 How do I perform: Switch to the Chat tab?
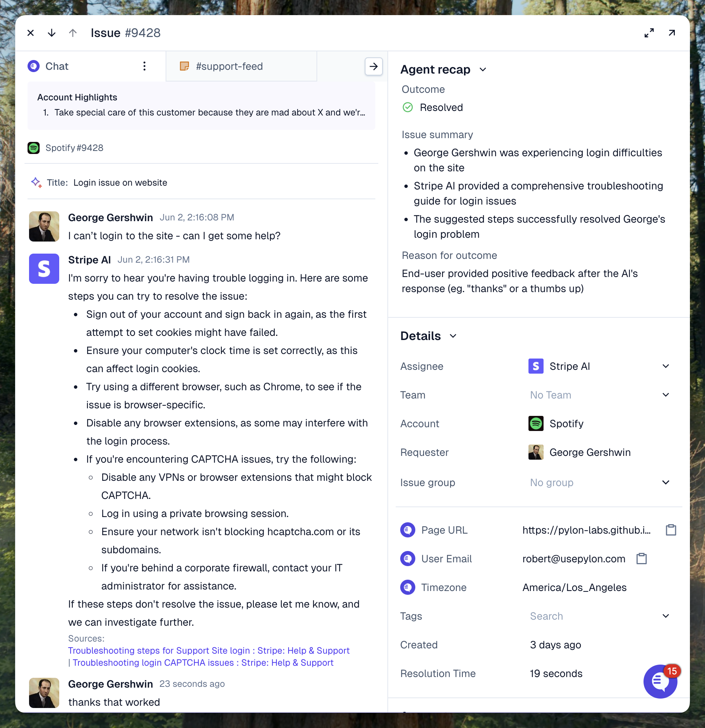(x=57, y=66)
